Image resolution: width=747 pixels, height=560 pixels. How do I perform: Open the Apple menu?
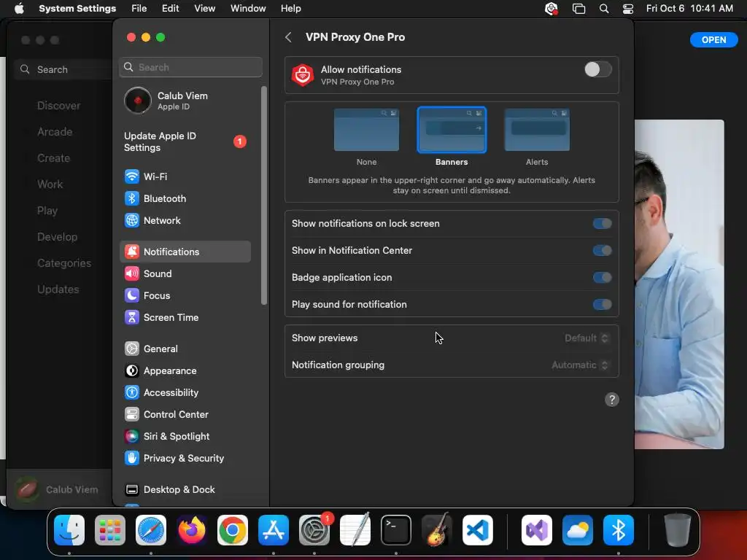coord(19,9)
